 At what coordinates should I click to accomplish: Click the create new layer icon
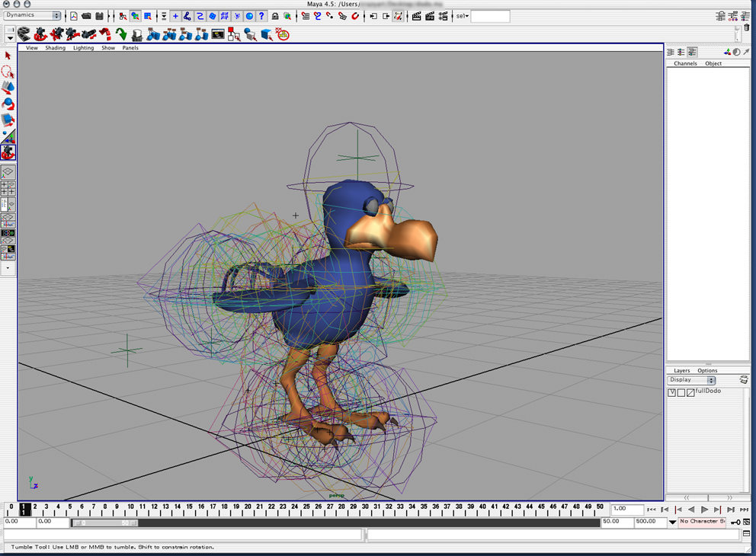[x=744, y=380]
